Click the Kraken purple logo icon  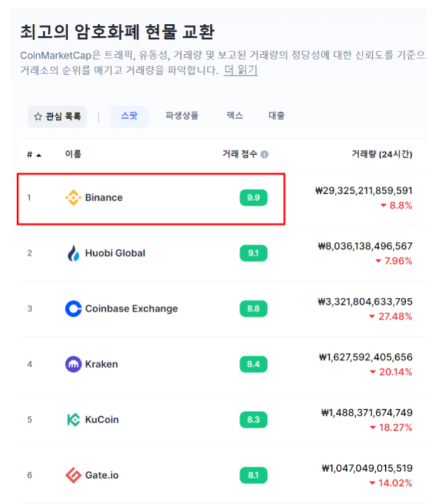point(73,364)
